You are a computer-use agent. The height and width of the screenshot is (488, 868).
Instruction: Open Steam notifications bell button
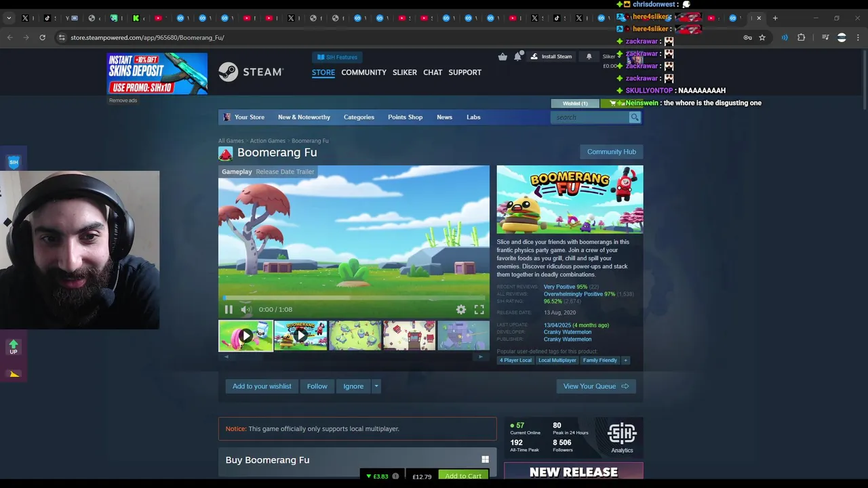[589, 57]
